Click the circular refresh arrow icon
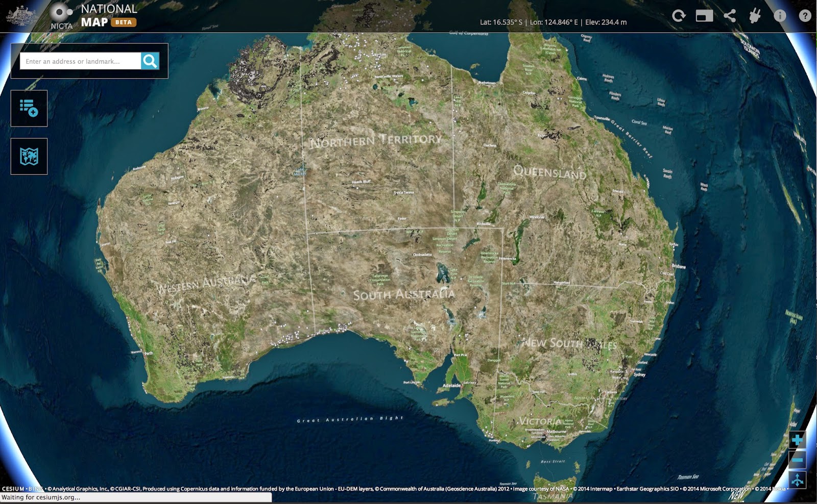 pyautogui.click(x=679, y=16)
